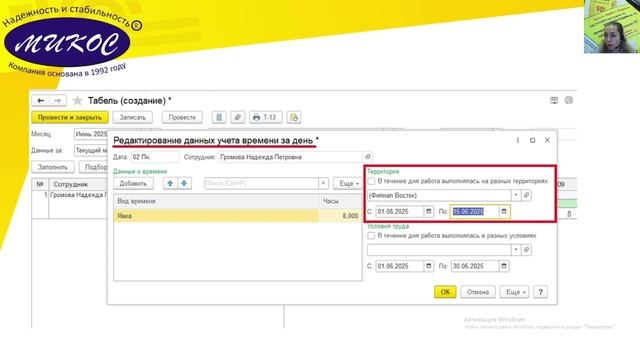The width and height of the screenshot is (640, 360).
Task: Open Филиал Восток item via link icon
Action: click(527, 196)
